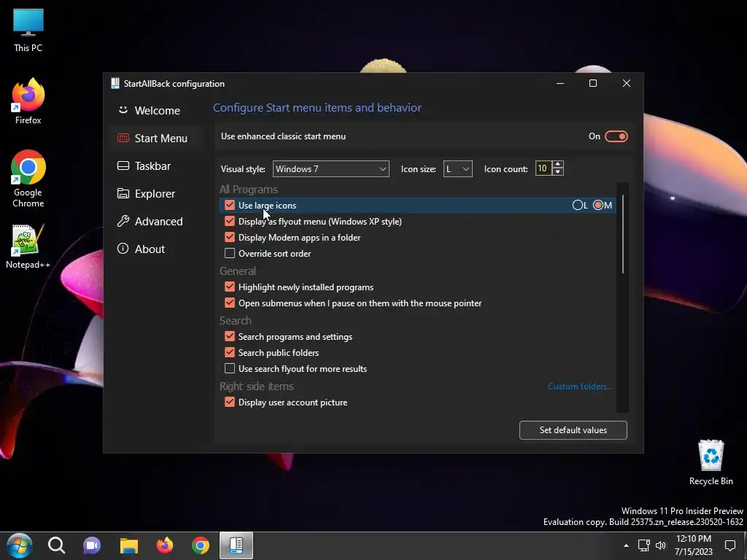Open the network status tray icon
747x560 pixels.
pyautogui.click(x=643, y=545)
